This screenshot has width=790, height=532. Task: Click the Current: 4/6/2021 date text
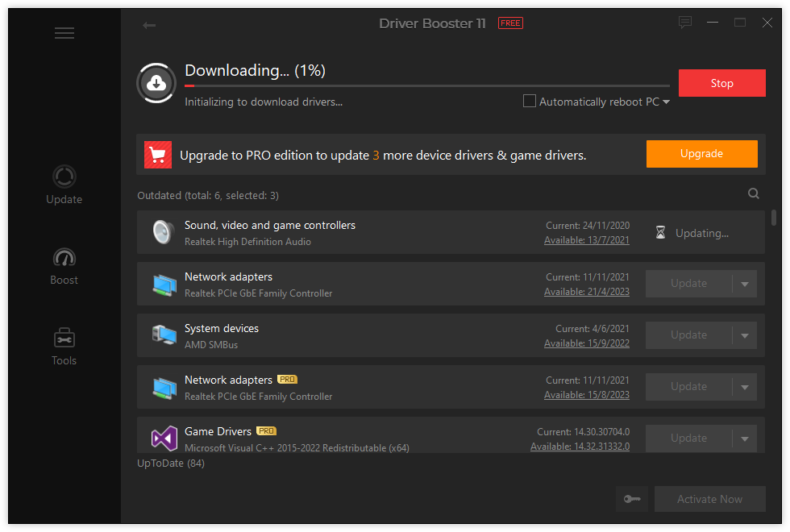point(592,329)
